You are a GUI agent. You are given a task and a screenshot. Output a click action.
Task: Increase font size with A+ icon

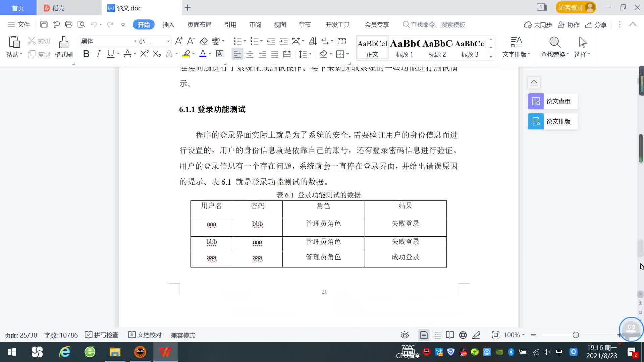pyautogui.click(x=179, y=41)
